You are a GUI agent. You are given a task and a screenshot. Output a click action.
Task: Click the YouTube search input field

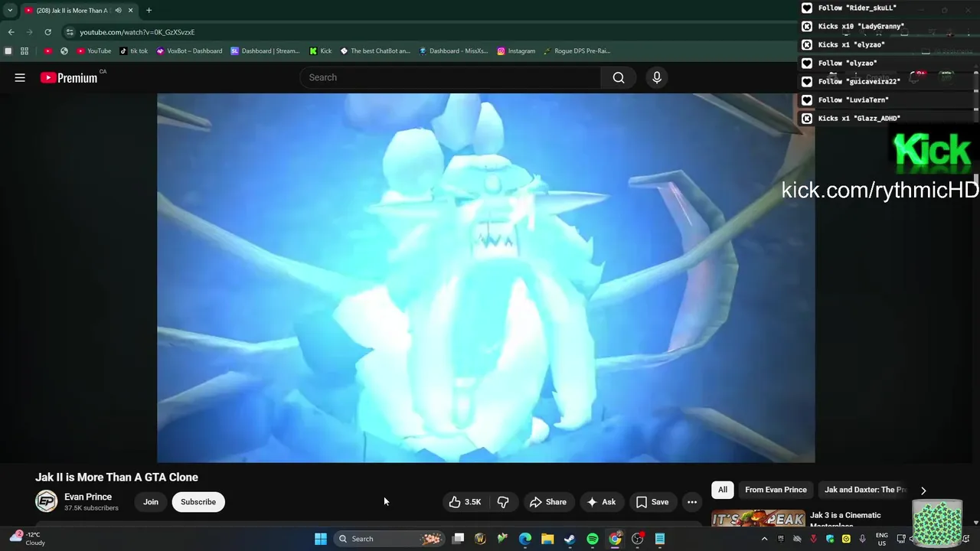(x=452, y=77)
